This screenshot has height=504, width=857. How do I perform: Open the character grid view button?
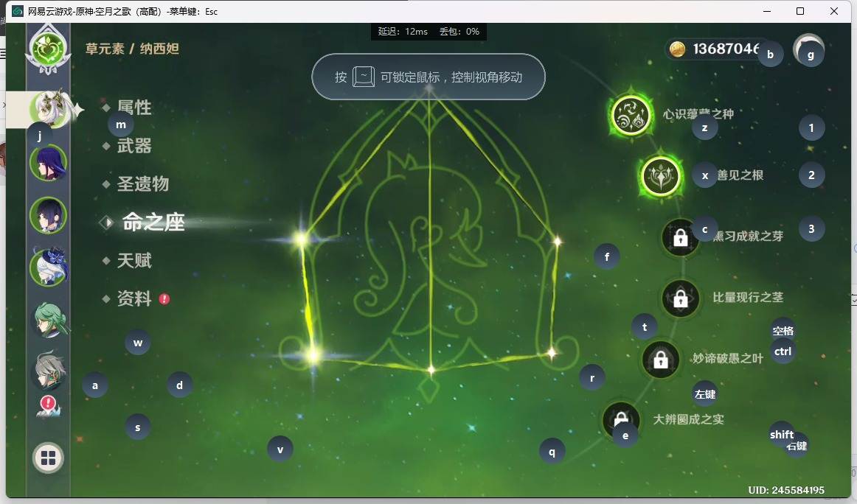tap(48, 458)
